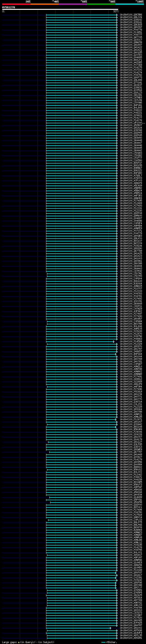
Task: Select hit UniRef100_A9S6S7
Action: 131,555
